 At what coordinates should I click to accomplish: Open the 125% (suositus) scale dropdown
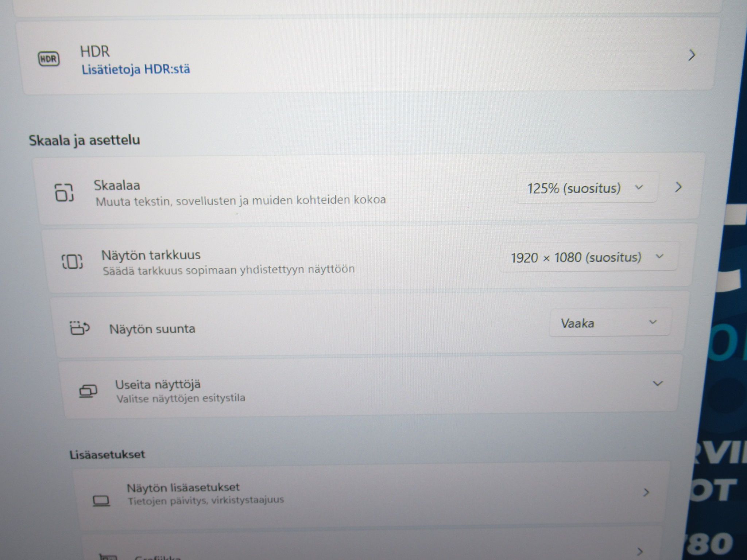point(586,188)
